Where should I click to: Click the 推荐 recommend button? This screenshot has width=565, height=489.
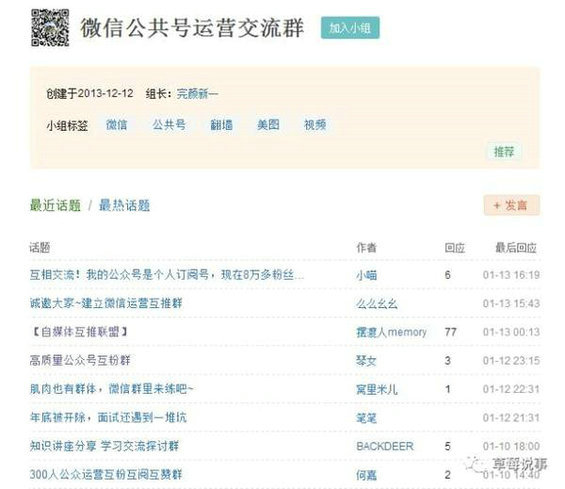coord(504,152)
